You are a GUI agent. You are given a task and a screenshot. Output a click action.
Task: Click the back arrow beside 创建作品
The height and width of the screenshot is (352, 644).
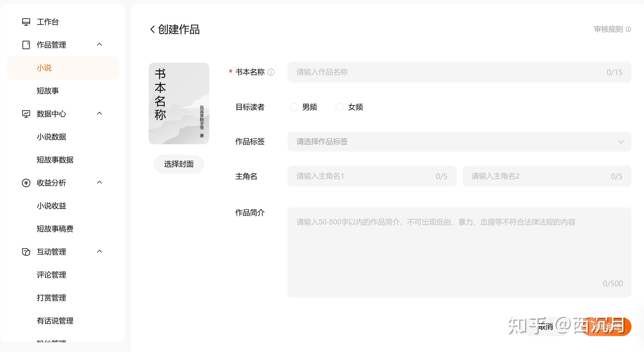click(x=153, y=29)
